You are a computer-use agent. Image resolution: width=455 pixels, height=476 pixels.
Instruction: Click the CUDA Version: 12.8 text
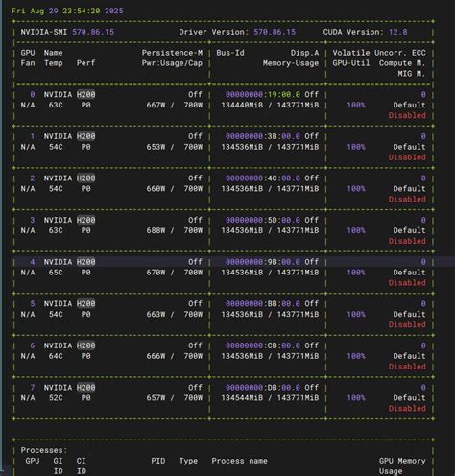coord(365,32)
